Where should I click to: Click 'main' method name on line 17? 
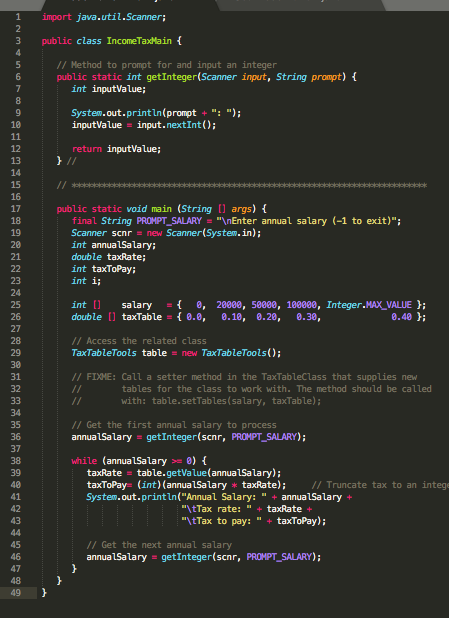pyautogui.click(x=162, y=209)
